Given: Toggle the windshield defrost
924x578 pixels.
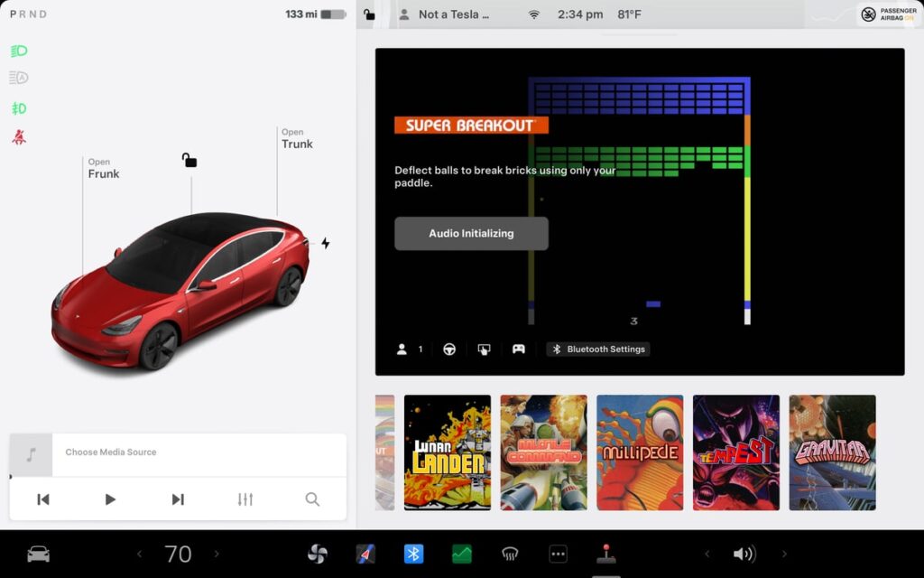Looking at the screenshot, I should tap(510, 554).
